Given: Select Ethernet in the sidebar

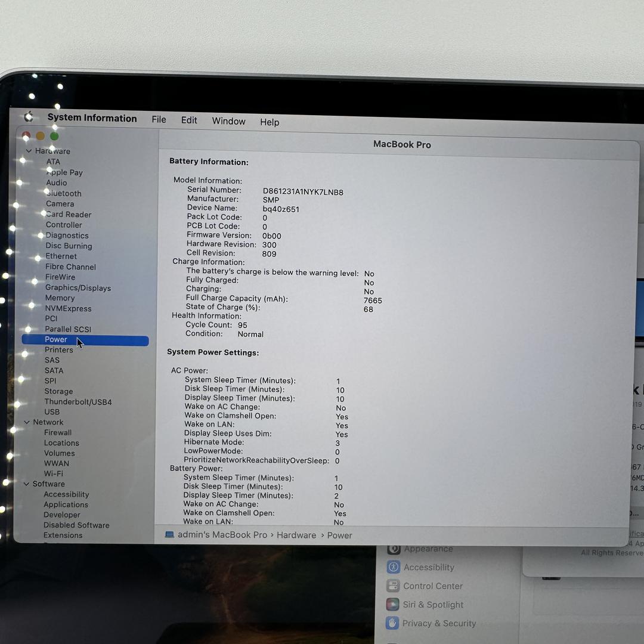Looking at the screenshot, I should [x=61, y=256].
